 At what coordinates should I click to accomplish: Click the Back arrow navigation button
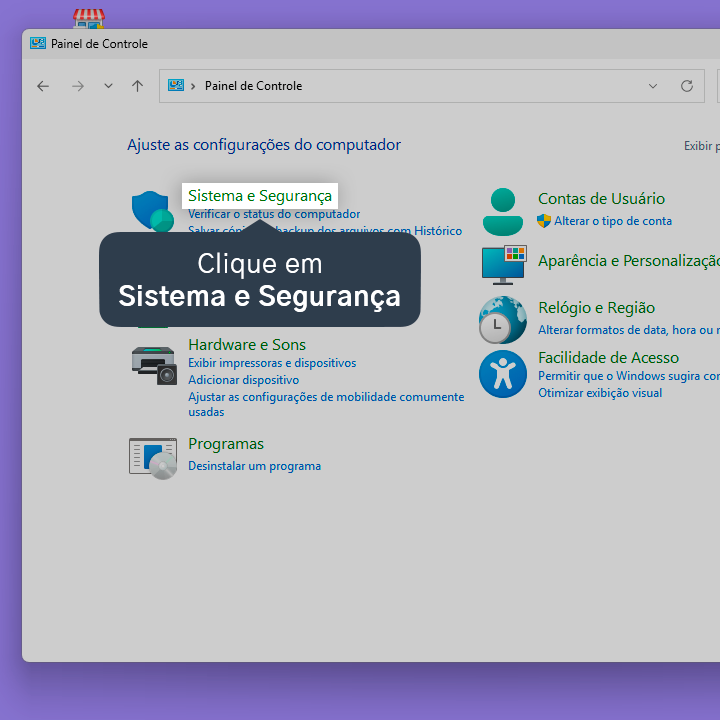(x=43, y=86)
